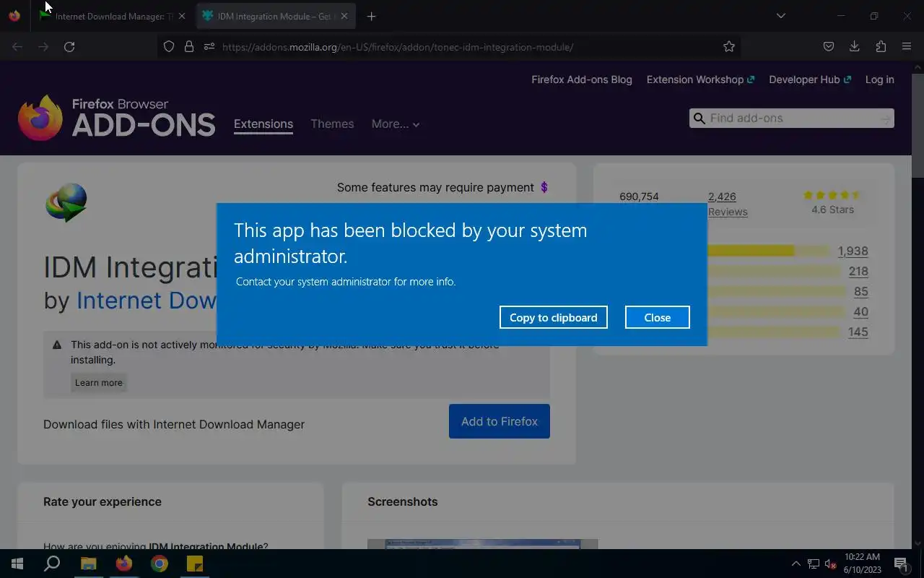Open the extensions puzzle icon
Image resolution: width=924 pixels, height=578 pixels.
[881, 46]
